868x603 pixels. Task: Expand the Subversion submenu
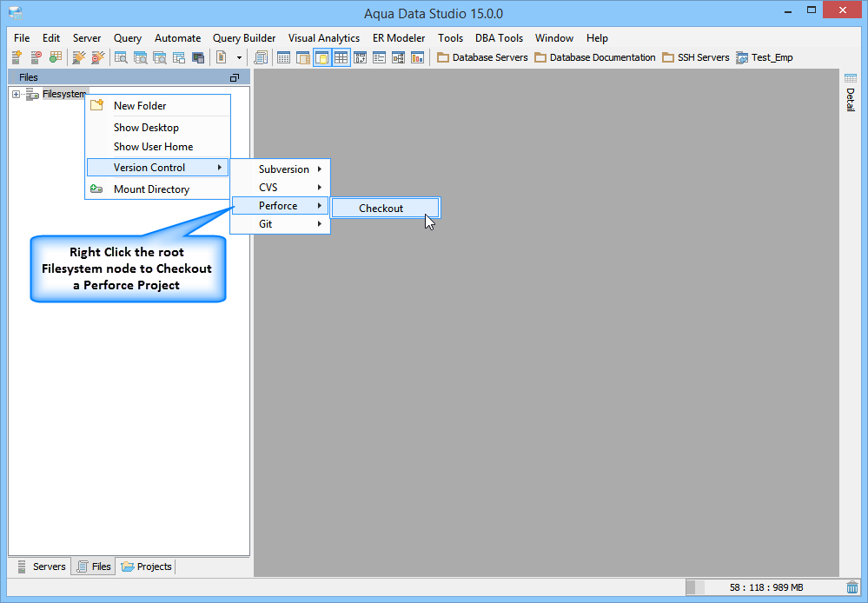(x=280, y=169)
